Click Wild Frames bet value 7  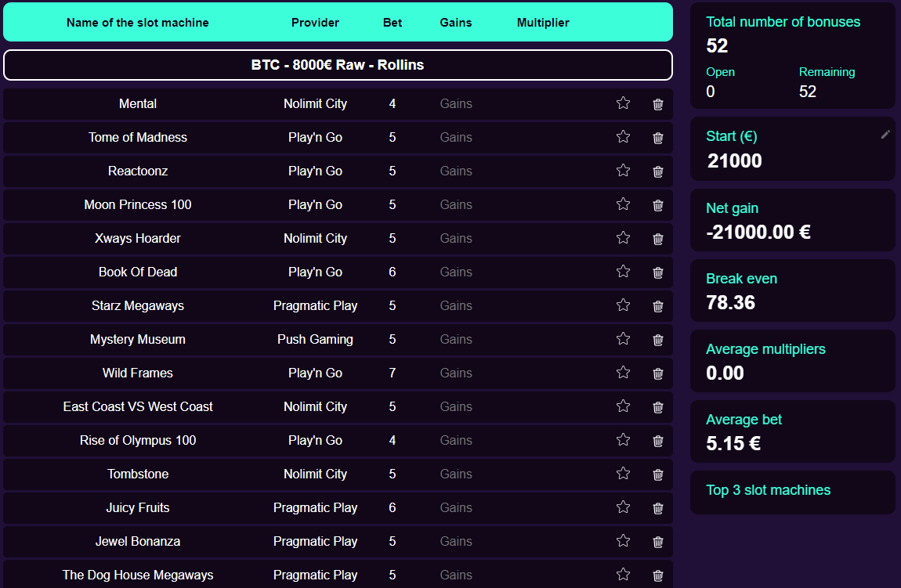pyautogui.click(x=393, y=373)
